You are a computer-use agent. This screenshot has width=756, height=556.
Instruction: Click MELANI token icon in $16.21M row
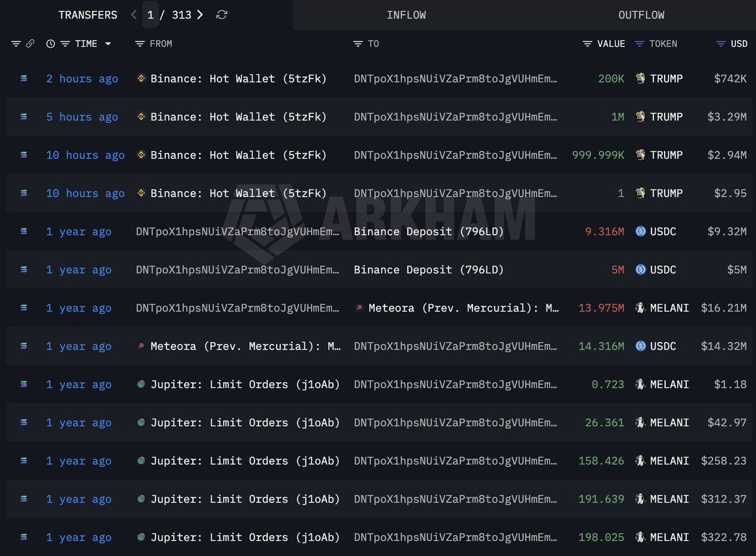click(641, 308)
